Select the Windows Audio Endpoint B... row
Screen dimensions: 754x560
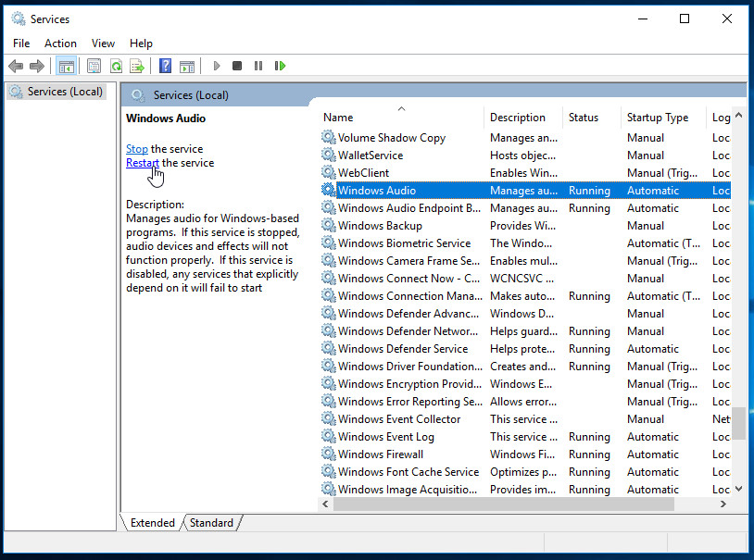point(525,207)
